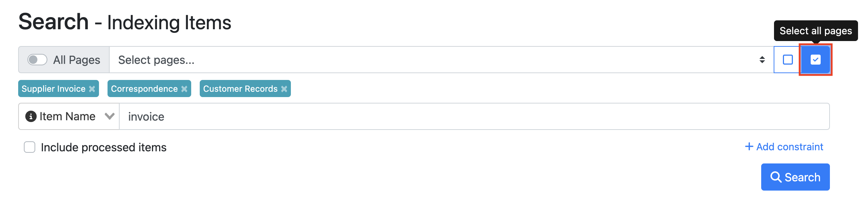868x202 pixels.
Task: Delete the Customer Records tag
Action: [x=284, y=89]
